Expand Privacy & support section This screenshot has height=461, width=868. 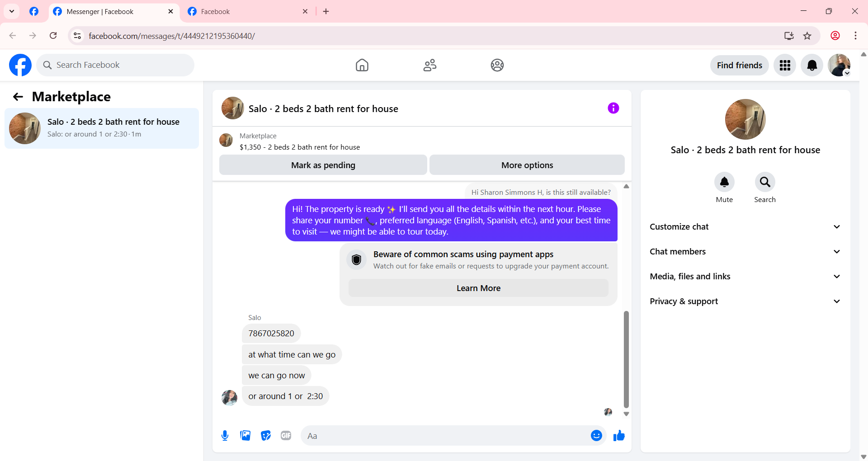point(745,301)
